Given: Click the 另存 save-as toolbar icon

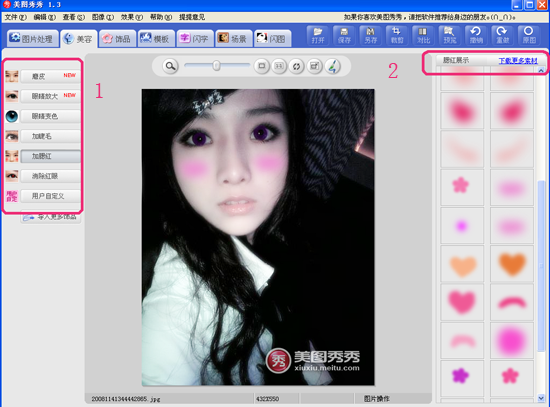Looking at the screenshot, I should click(370, 35).
